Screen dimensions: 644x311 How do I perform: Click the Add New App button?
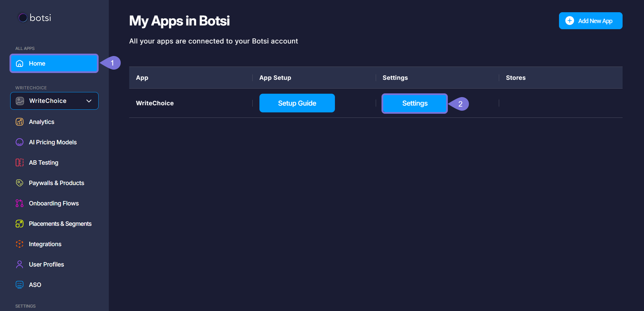(590, 21)
